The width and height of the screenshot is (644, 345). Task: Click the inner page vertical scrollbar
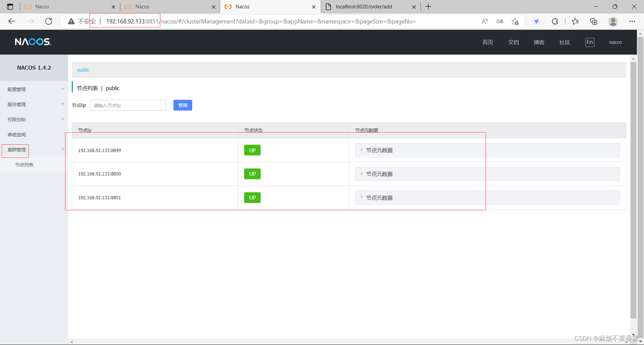pos(633,190)
